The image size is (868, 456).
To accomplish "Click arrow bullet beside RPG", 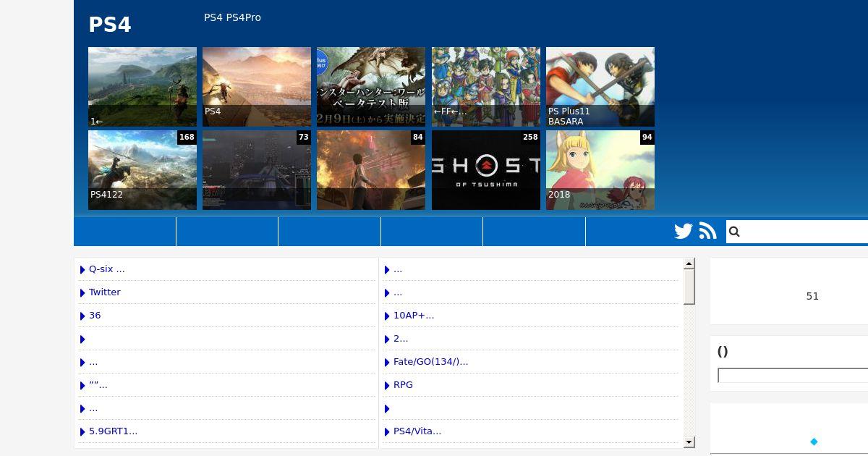I will tap(387, 386).
